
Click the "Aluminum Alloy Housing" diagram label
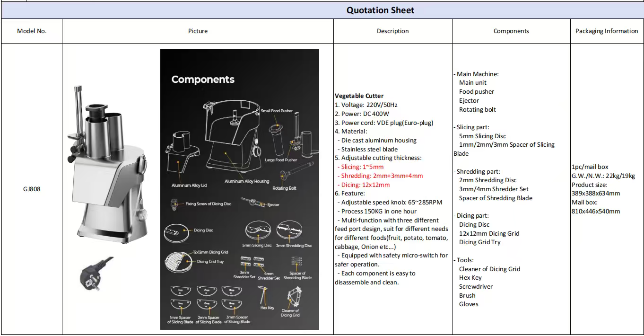pyautogui.click(x=247, y=181)
